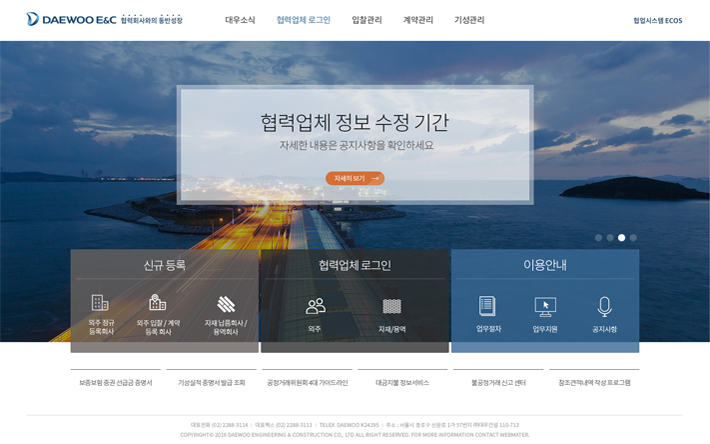
Task: Click the footer 대표전화 number text
Action: (x=219, y=425)
